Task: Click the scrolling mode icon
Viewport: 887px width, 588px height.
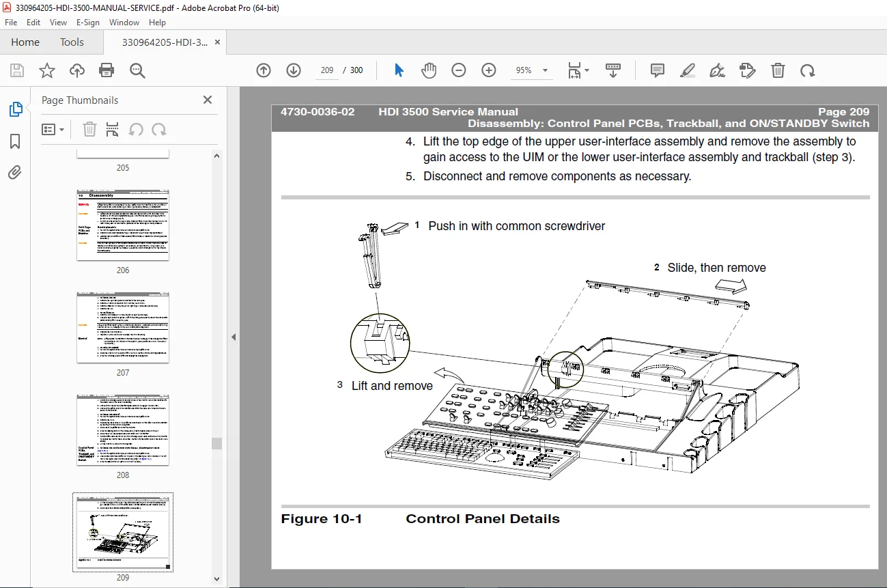Action: (x=613, y=70)
